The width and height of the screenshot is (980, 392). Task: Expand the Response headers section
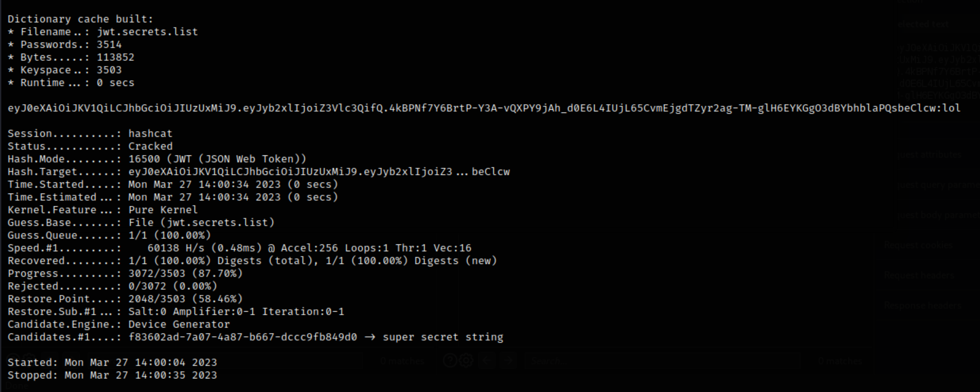[923, 305]
